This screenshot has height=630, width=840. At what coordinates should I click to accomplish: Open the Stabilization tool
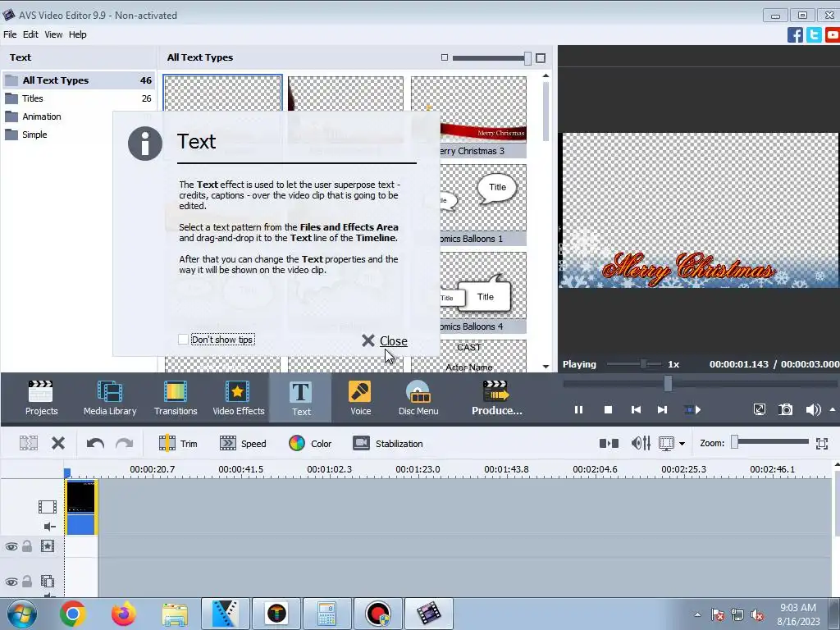click(x=388, y=444)
